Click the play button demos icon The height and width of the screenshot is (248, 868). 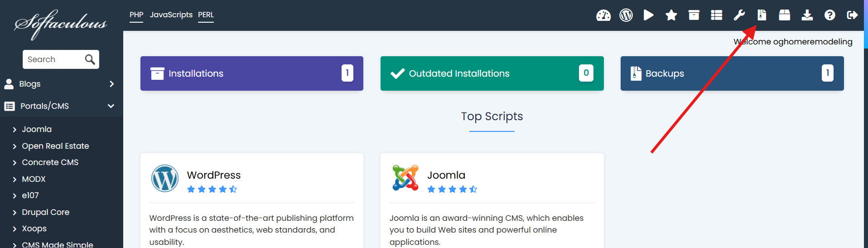pyautogui.click(x=648, y=15)
